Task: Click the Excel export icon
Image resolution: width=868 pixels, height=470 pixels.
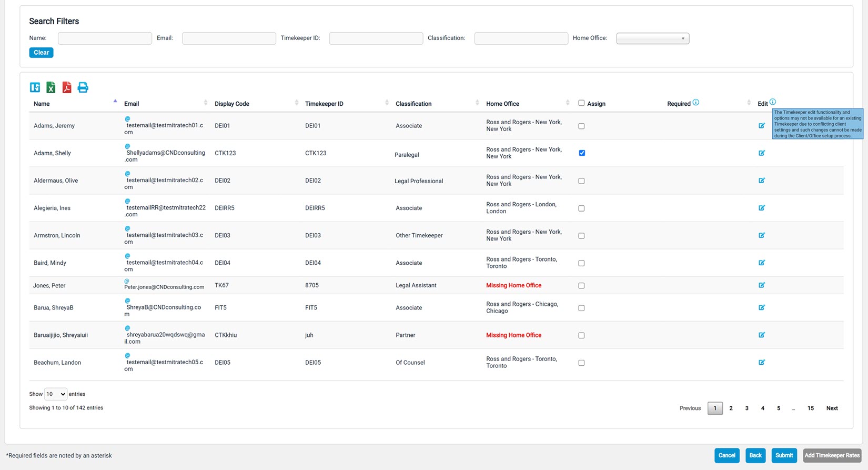Action: (x=51, y=87)
